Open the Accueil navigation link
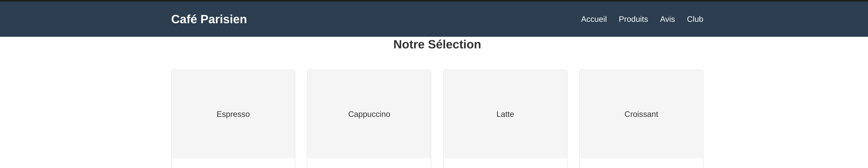This screenshot has height=168, width=868. (x=594, y=19)
